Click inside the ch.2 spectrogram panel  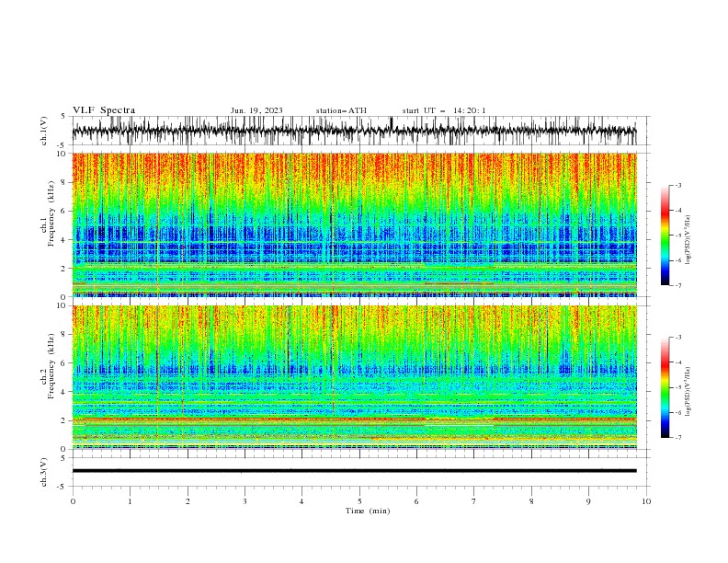(x=354, y=377)
